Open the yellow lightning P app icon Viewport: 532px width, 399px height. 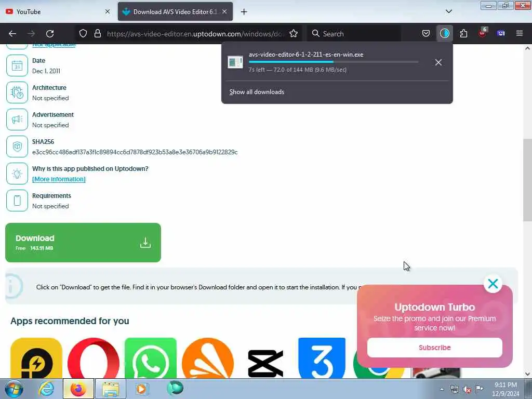[x=36, y=358]
